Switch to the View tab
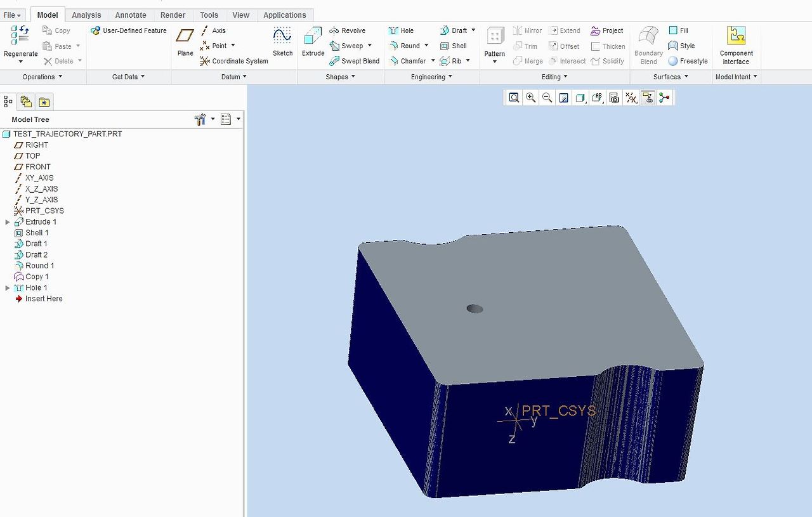Screen dimensions: 812x517 (x=241, y=15)
